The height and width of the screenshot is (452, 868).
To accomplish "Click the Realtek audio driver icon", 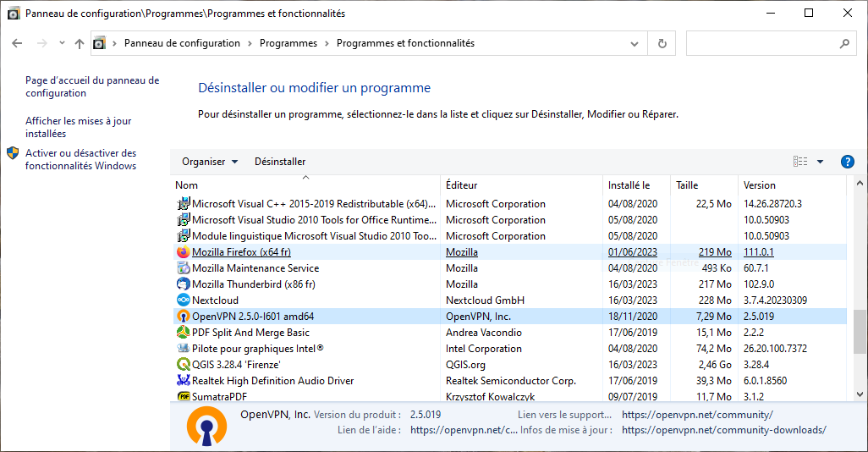I will coord(183,381).
